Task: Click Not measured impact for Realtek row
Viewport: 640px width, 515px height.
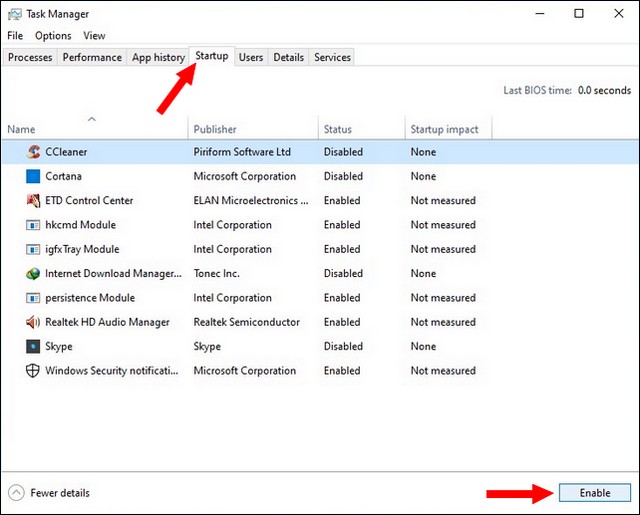Action: coord(443,322)
